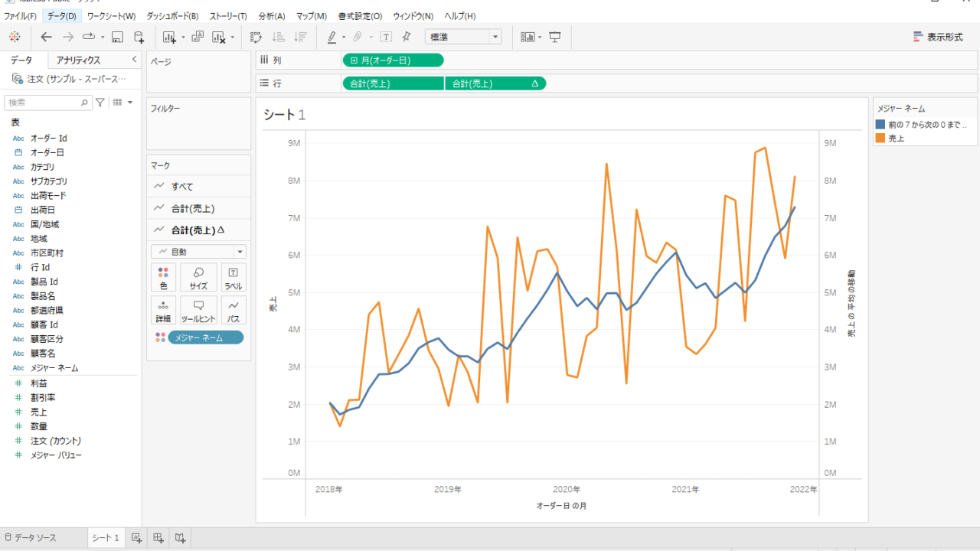
Task: Click the show/hide cards icon
Action: 528,37
